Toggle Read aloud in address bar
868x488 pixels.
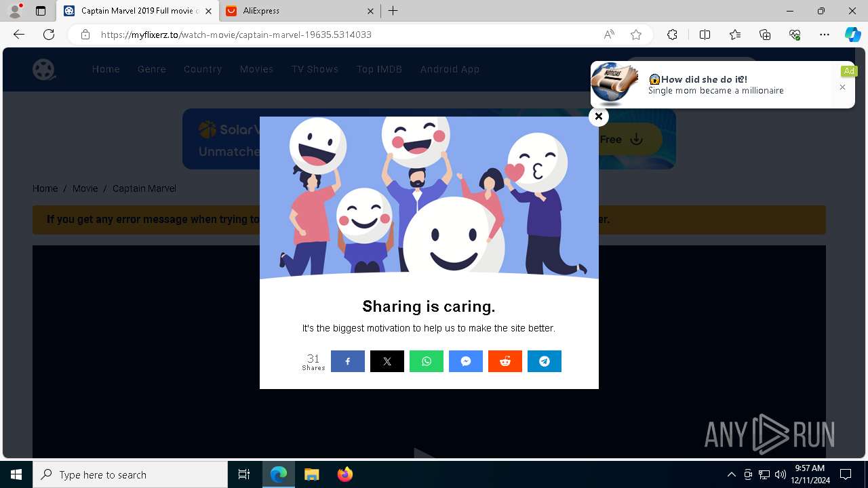click(609, 35)
